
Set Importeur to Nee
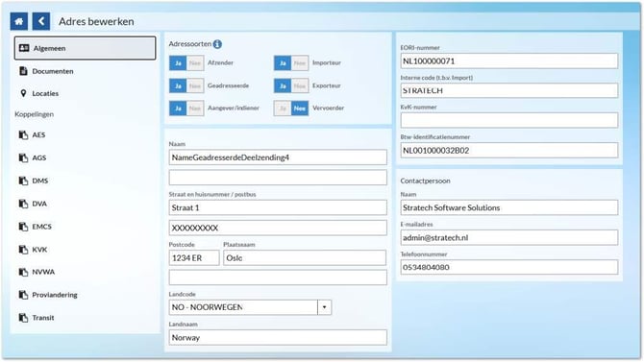point(300,63)
